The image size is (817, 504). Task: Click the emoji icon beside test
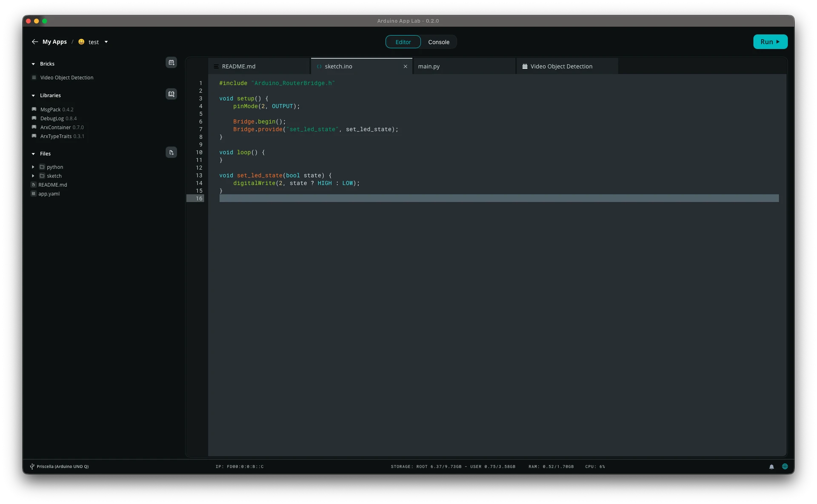(81, 42)
